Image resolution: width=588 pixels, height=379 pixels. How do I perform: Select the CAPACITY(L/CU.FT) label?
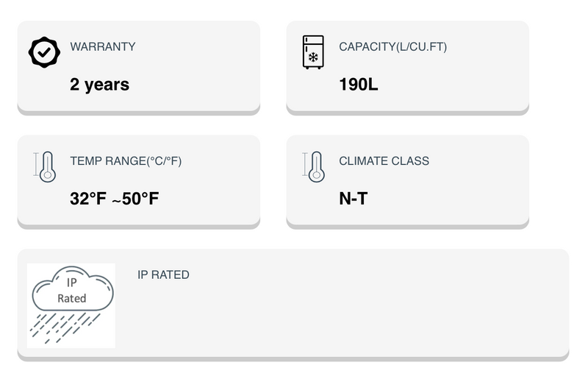point(392,46)
